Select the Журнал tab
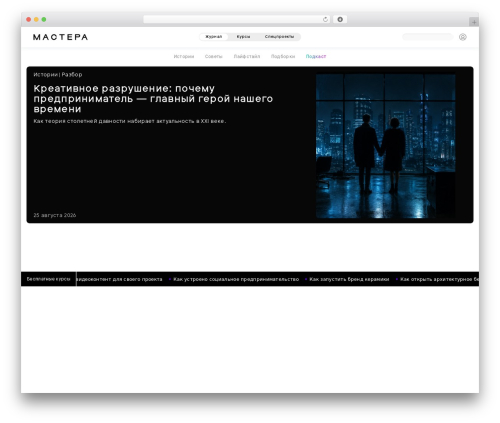The width and height of the screenshot is (500, 423). coord(214,37)
